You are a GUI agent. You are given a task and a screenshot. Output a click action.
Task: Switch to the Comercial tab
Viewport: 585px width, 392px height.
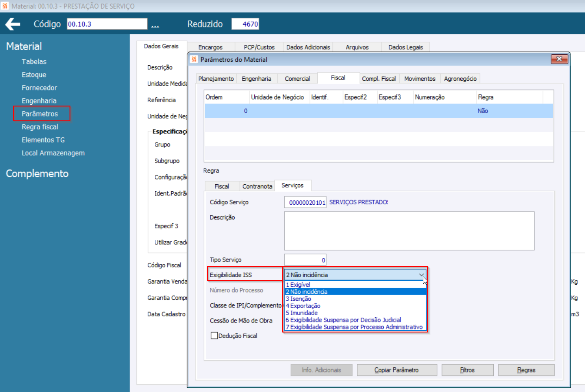(297, 79)
